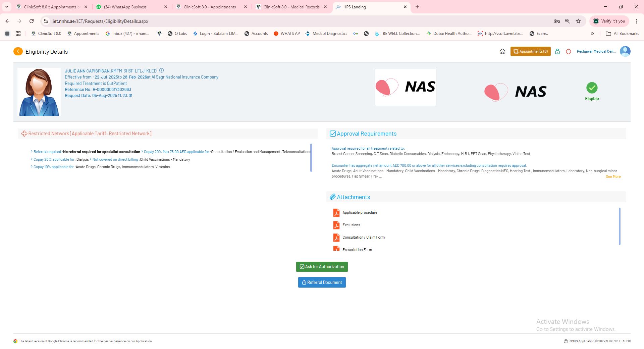Open the zoom magnifier icon in address bar

tap(568, 21)
